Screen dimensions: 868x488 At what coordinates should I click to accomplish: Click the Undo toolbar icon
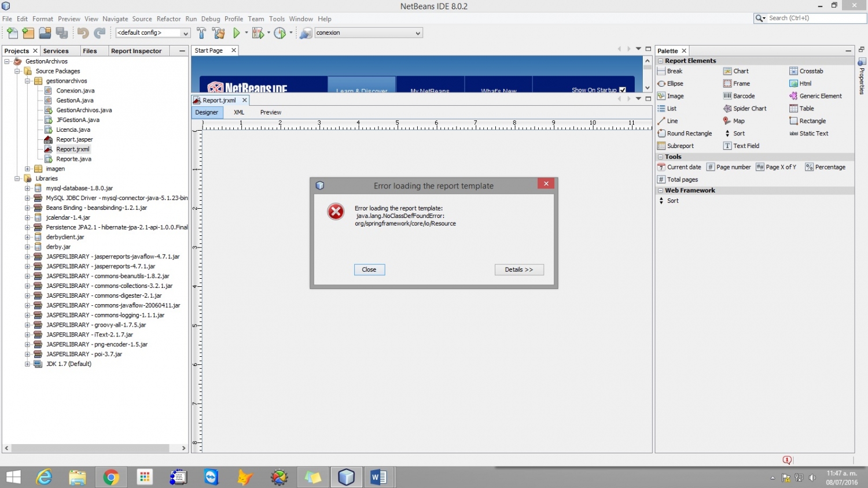tap(83, 33)
